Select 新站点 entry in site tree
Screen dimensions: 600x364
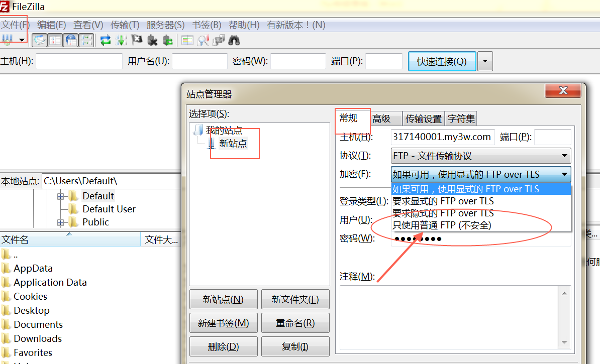tap(233, 144)
